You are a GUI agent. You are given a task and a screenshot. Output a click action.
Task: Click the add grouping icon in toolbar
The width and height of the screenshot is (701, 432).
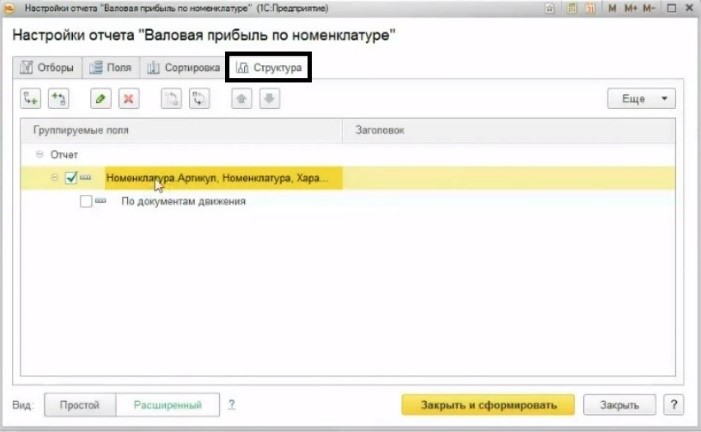pyautogui.click(x=31, y=99)
